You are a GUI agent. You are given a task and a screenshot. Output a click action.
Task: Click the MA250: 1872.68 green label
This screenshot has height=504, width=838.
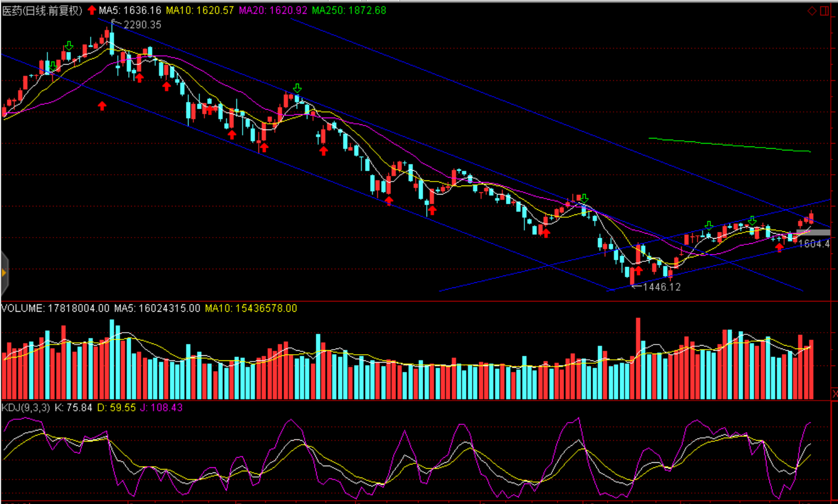click(349, 10)
